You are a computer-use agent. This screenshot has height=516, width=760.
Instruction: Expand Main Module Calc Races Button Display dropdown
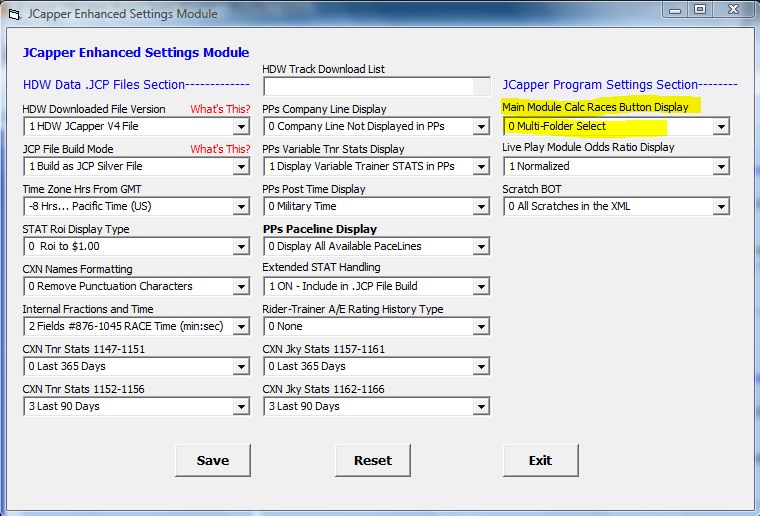[x=721, y=127]
